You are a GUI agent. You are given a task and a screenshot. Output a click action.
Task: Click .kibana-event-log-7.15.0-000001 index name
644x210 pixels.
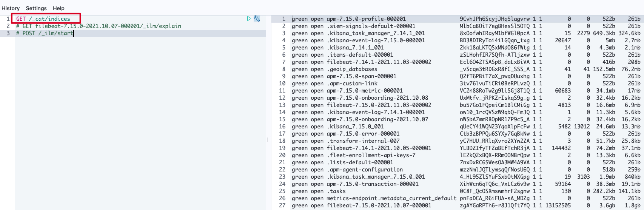pos(376,40)
